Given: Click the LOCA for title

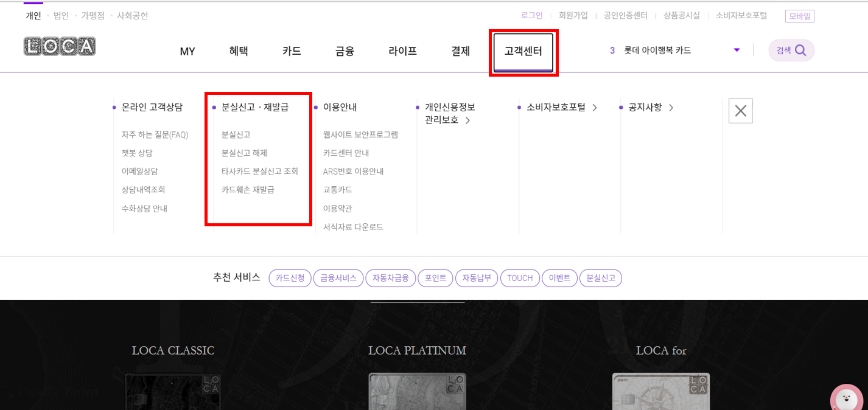Looking at the screenshot, I should coord(661,350).
